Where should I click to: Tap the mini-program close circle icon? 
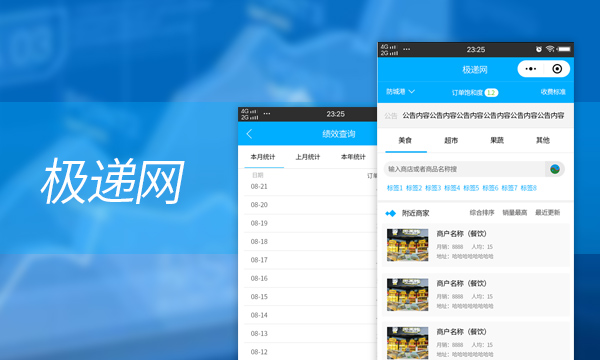click(557, 69)
